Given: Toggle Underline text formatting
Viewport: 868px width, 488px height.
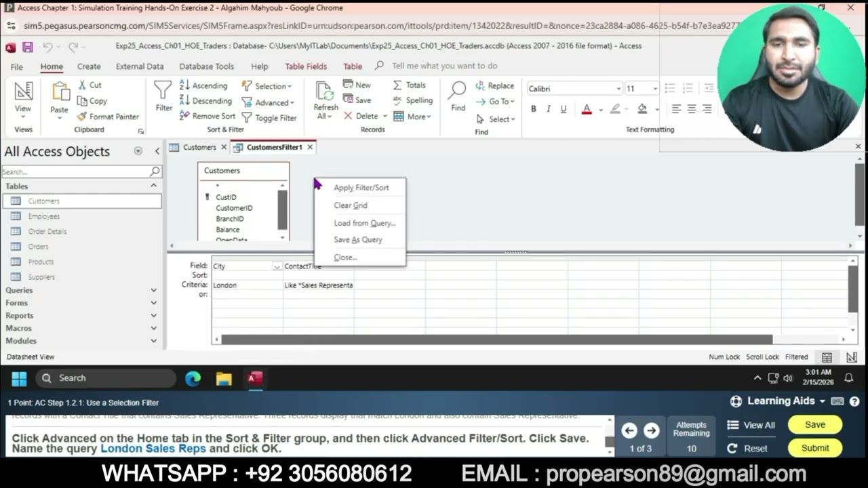Looking at the screenshot, I should pyautogui.click(x=564, y=109).
